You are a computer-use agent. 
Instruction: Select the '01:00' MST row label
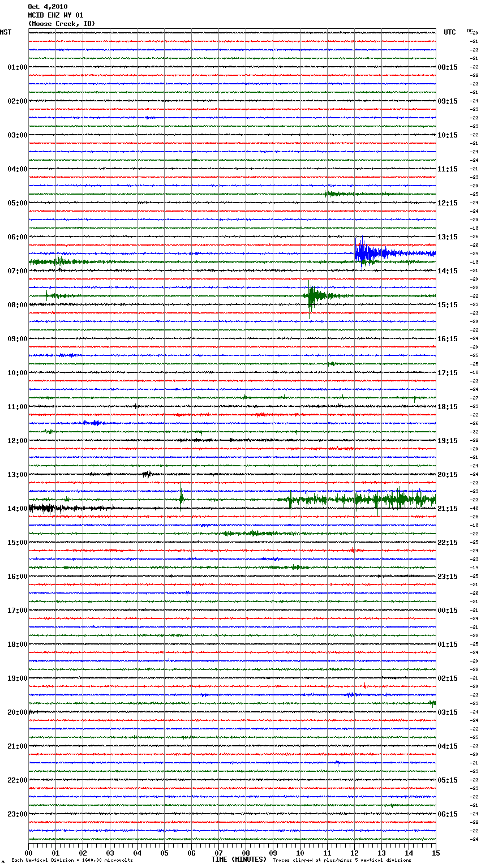tap(18, 67)
